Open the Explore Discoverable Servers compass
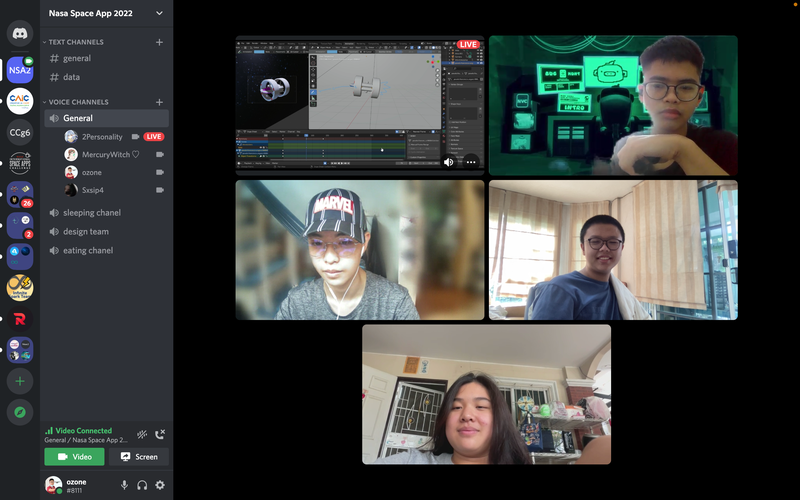Image resolution: width=800 pixels, height=500 pixels. coord(20,412)
